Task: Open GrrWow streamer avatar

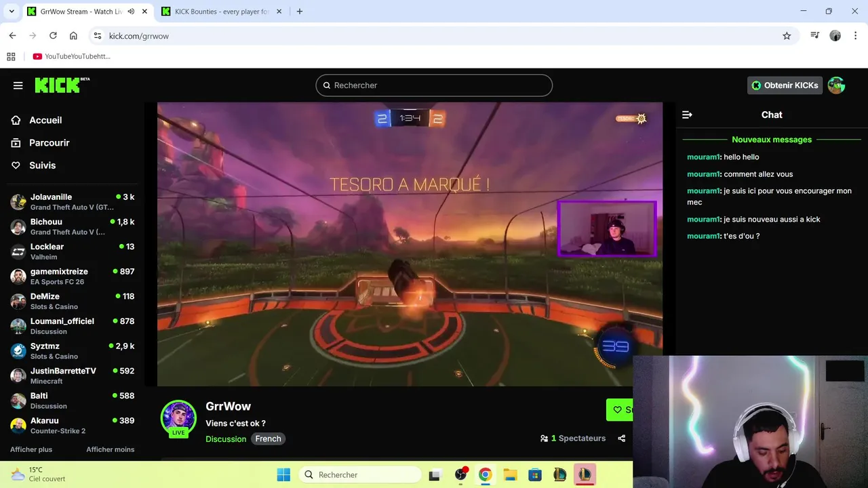Action: tap(178, 418)
